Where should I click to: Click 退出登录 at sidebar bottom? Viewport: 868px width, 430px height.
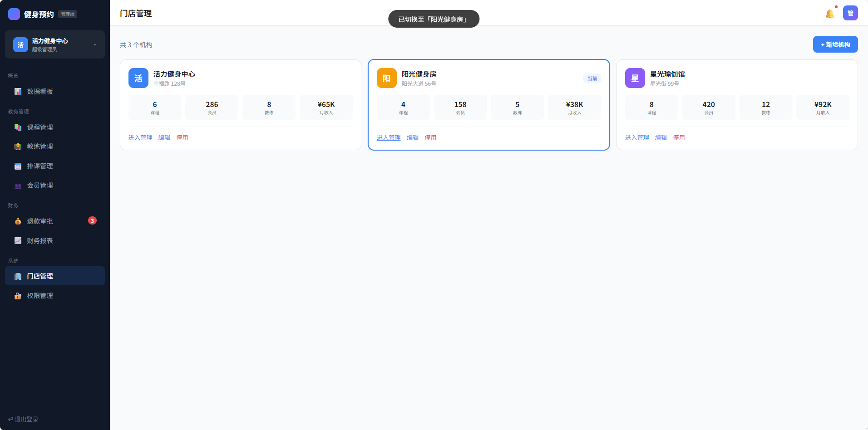pyautogui.click(x=23, y=419)
